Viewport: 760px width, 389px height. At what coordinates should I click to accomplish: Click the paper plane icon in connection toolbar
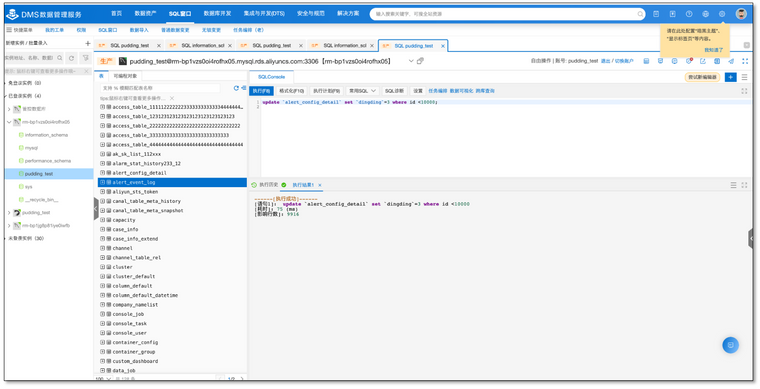pyautogui.click(x=731, y=61)
